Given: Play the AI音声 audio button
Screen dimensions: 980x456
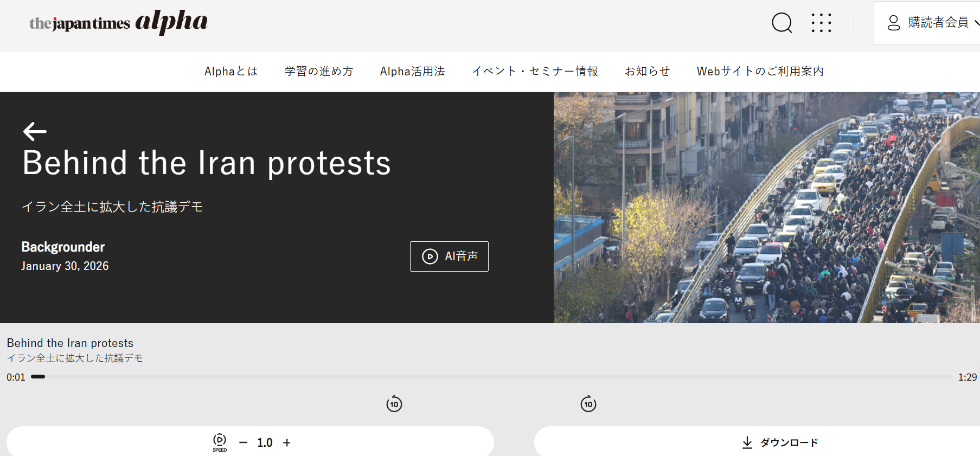Looking at the screenshot, I should coord(449,256).
